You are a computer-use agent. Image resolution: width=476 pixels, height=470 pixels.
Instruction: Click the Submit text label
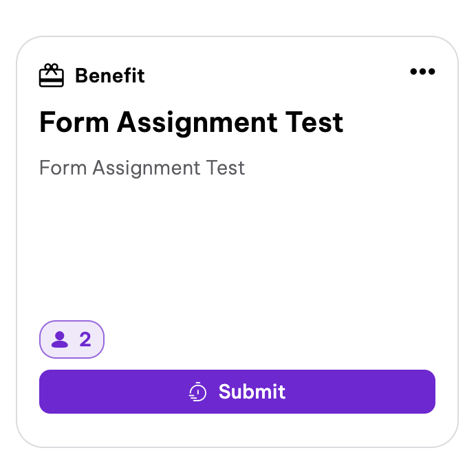tap(252, 392)
